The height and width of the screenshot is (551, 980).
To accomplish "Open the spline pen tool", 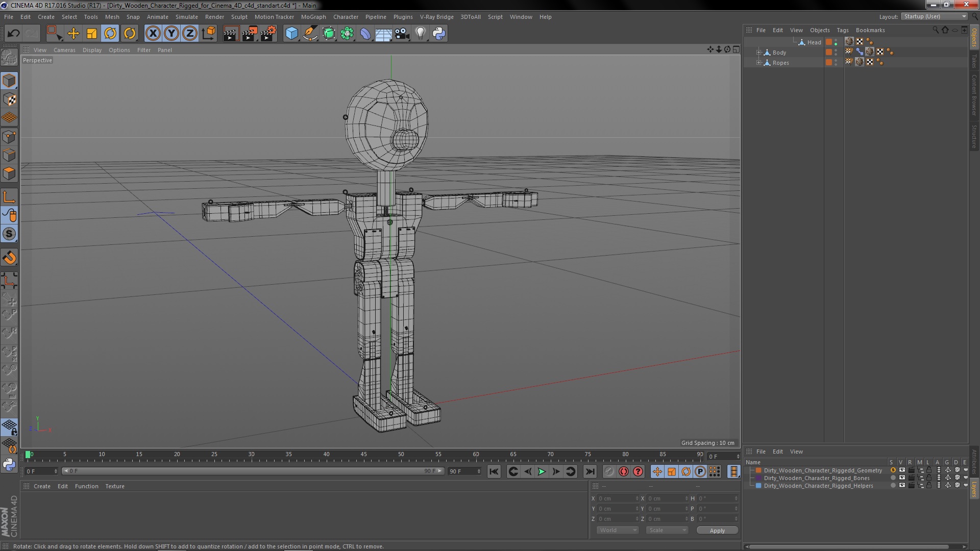I will [310, 34].
